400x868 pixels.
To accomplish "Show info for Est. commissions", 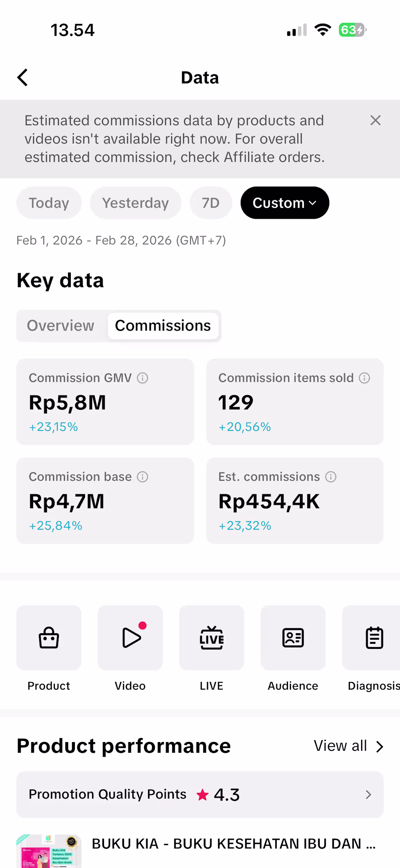I will coord(331,477).
